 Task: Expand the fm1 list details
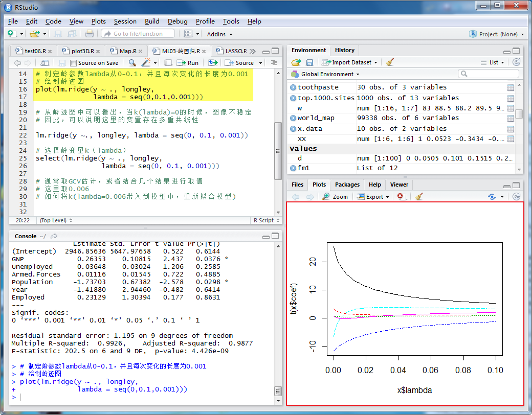293,168
